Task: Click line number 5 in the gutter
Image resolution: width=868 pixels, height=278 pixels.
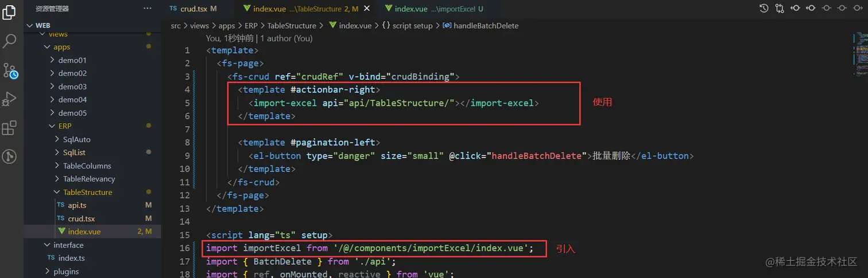Action: [187, 103]
